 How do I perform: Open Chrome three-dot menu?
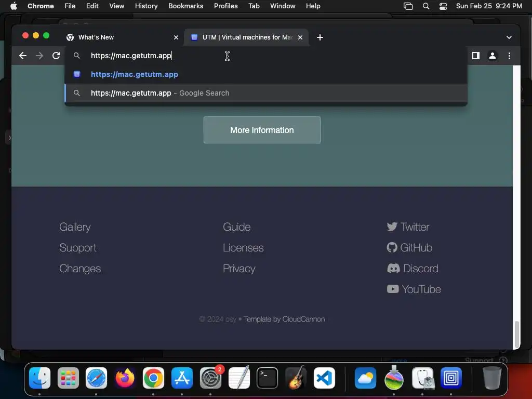pos(509,56)
